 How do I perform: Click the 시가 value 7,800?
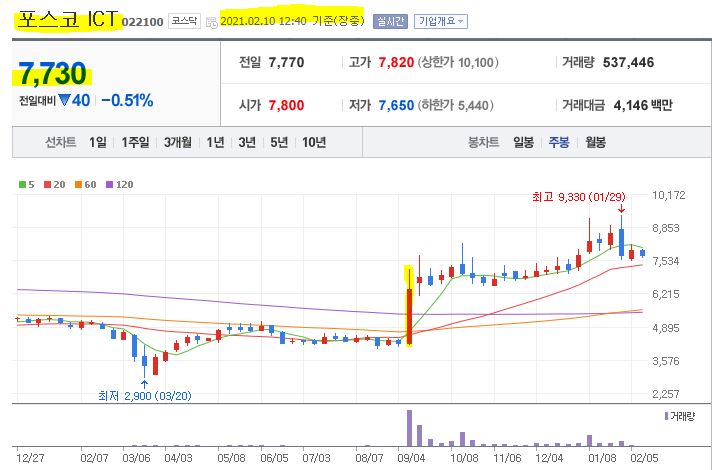(x=286, y=105)
